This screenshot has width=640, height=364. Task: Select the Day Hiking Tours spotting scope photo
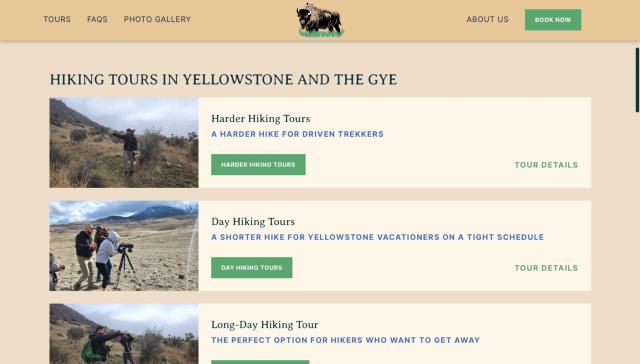tap(124, 246)
